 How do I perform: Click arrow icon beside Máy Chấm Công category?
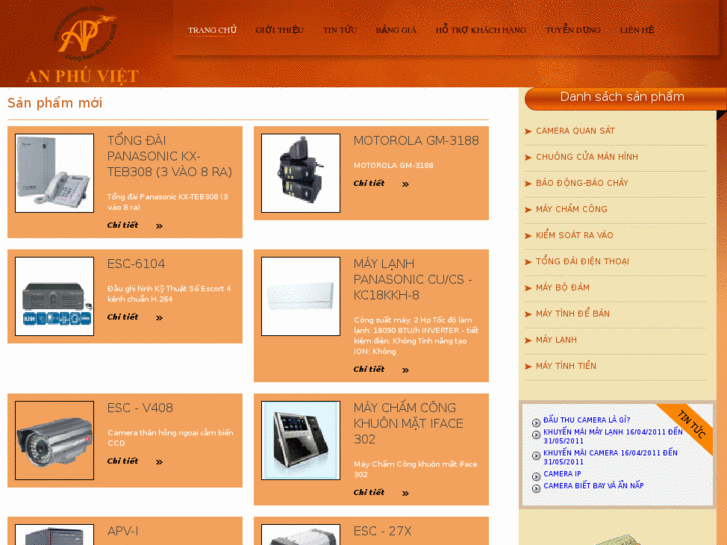point(528,210)
